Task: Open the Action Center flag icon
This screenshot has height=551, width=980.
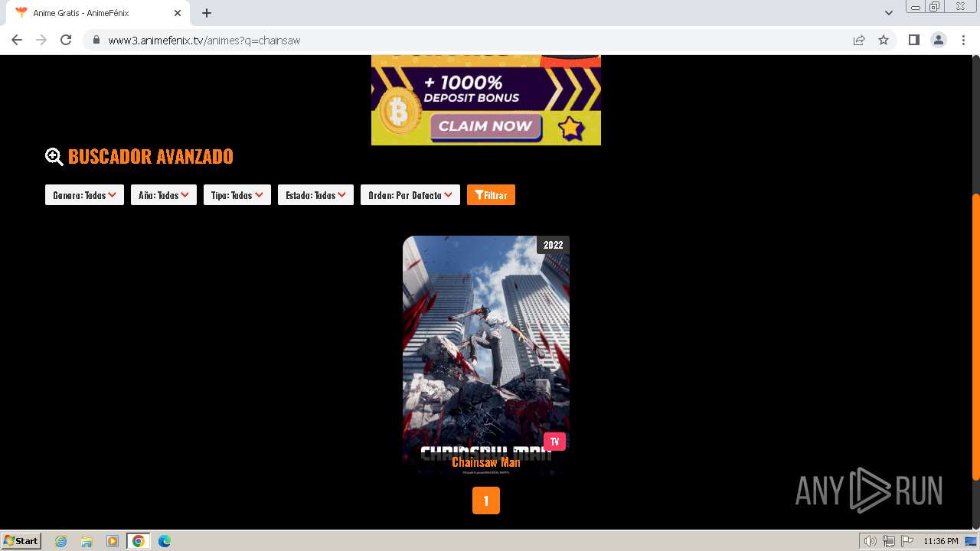Action: (907, 541)
